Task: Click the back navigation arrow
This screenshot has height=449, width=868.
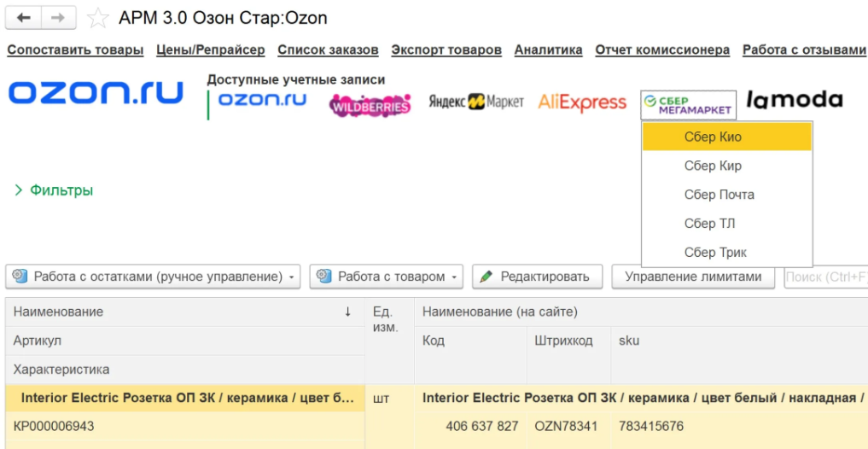Action: (24, 18)
